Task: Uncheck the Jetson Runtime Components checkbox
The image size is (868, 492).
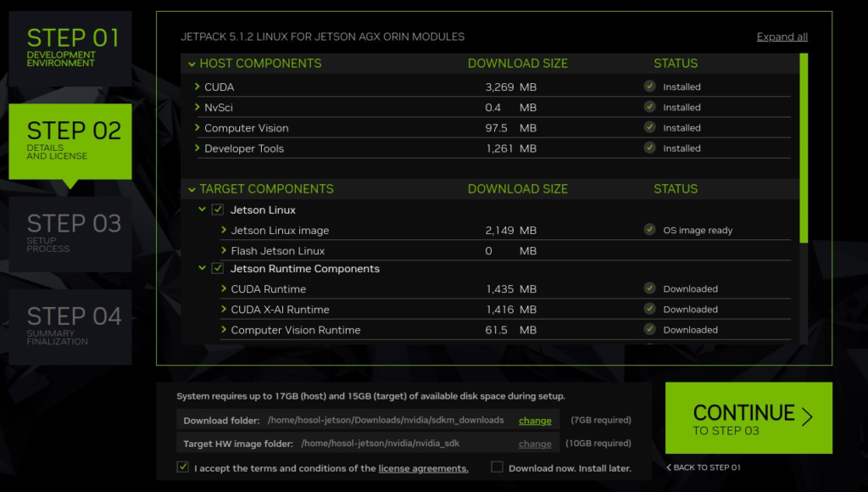Action: pos(218,268)
